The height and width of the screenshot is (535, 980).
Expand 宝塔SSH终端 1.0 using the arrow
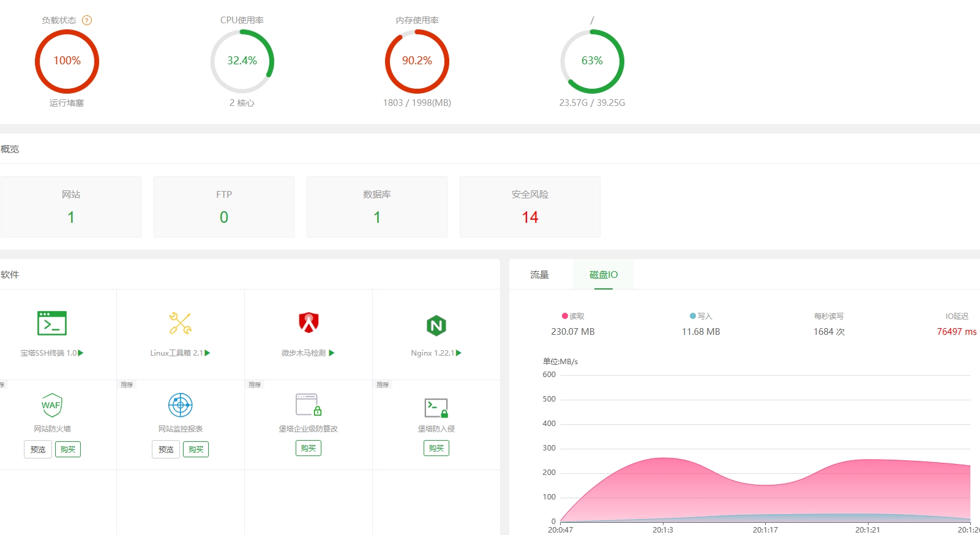pyautogui.click(x=81, y=353)
